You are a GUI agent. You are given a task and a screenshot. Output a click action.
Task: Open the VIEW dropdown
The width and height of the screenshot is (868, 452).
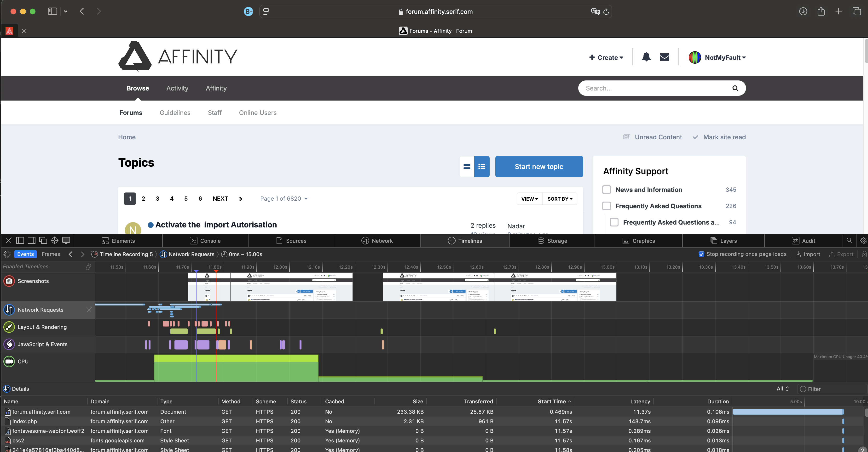pyautogui.click(x=529, y=198)
